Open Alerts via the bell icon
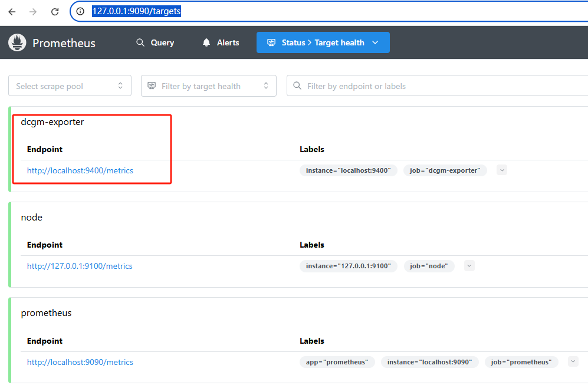 [206, 42]
